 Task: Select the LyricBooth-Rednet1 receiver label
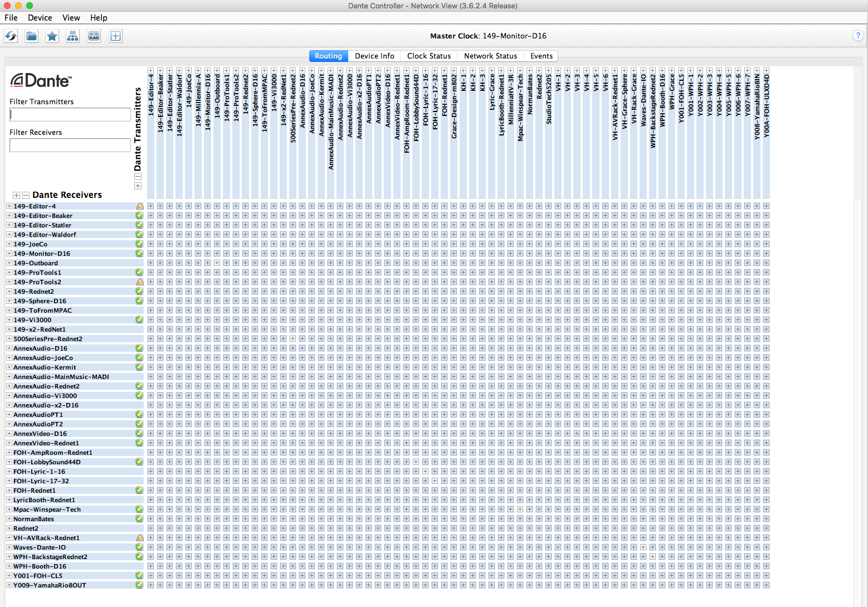tap(44, 500)
